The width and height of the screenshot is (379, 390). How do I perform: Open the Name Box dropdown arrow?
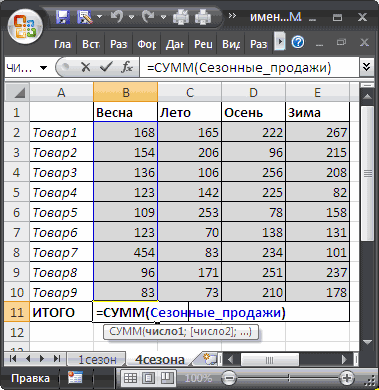click(43, 68)
